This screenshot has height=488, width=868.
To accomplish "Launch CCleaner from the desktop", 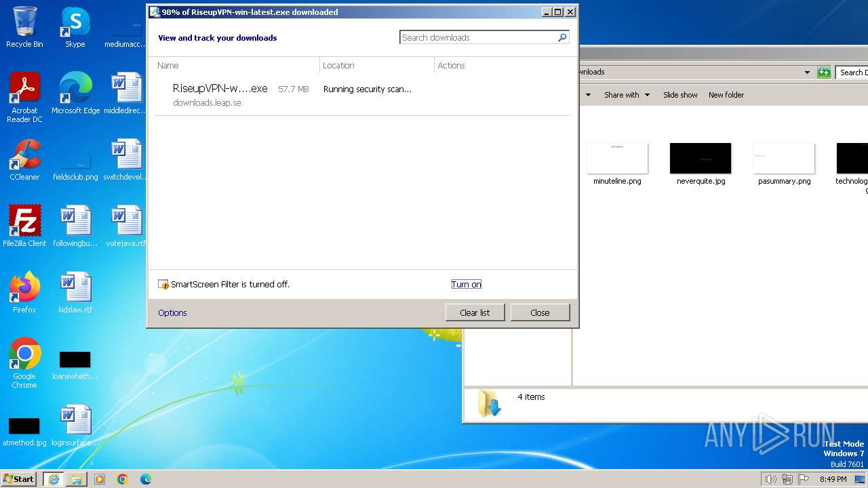I will click(24, 160).
